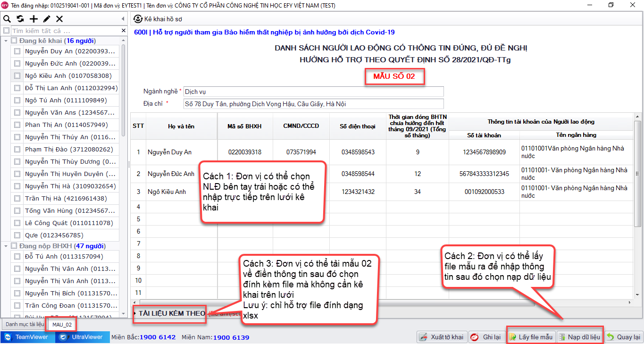Click the Địa chỉ address field
This screenshot has width=644, height=344.
point(314,104)
